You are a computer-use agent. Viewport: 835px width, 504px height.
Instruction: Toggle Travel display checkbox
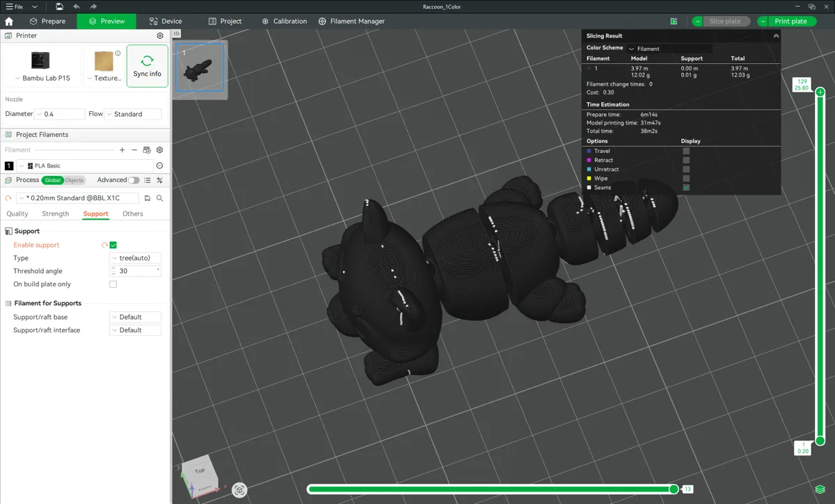coord(686,151)
